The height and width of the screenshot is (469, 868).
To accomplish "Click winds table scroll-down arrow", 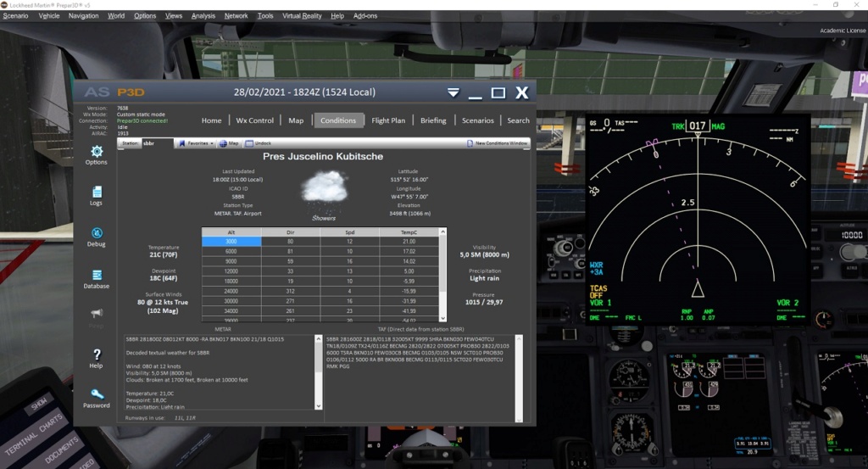I will (x=442, y=318).
